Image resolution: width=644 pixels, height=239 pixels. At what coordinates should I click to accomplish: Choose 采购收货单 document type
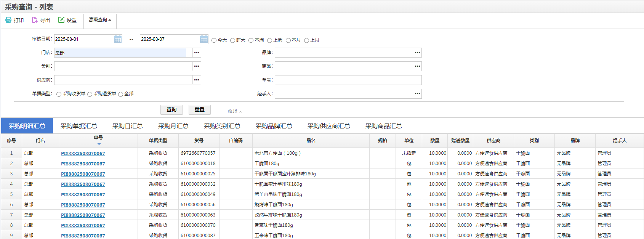[59, 94]
